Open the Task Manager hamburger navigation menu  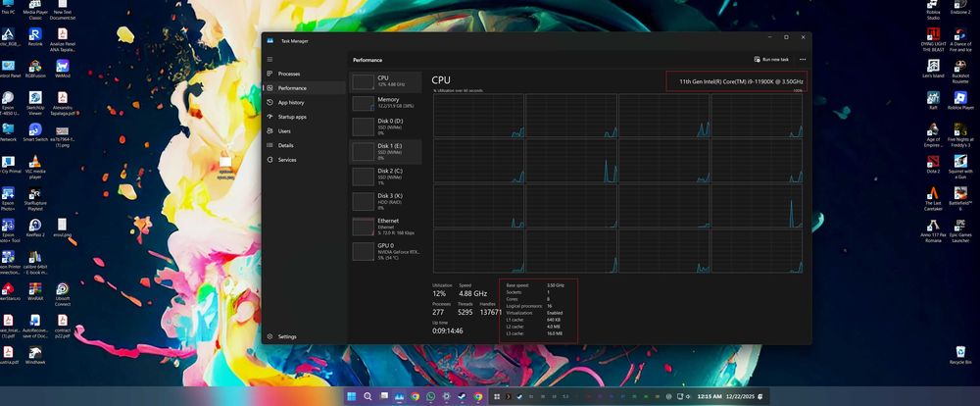pos(270,60)
